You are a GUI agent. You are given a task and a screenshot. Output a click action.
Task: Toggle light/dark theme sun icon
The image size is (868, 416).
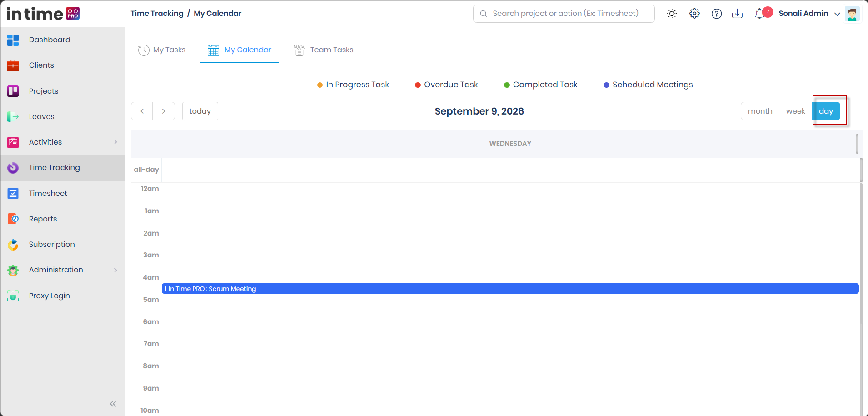672,14
